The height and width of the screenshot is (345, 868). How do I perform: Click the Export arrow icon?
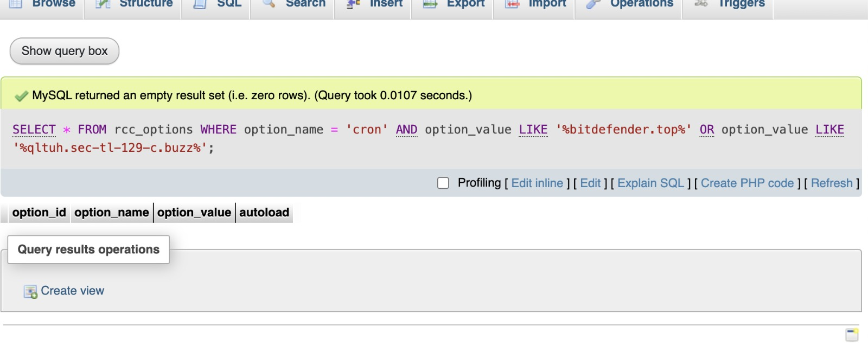coord(430,4)
